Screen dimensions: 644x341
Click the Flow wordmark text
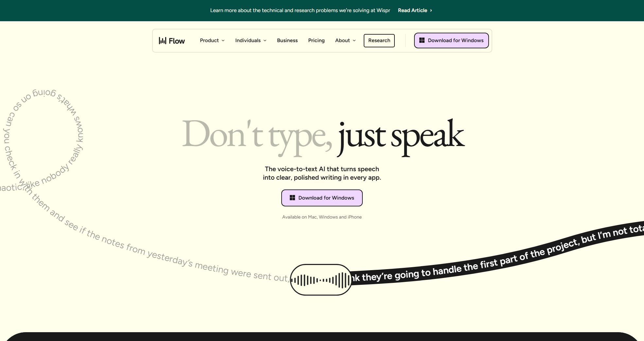tap(177, 41)
